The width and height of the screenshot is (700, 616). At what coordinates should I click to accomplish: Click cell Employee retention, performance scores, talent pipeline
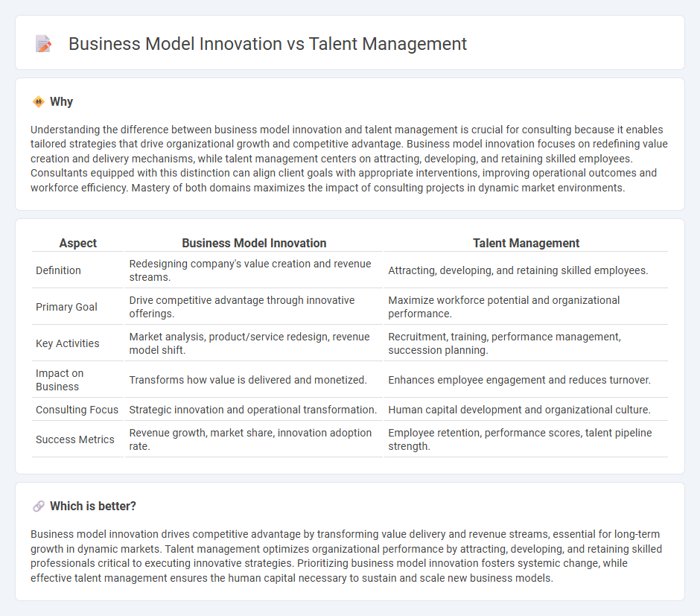pos(526,439)
